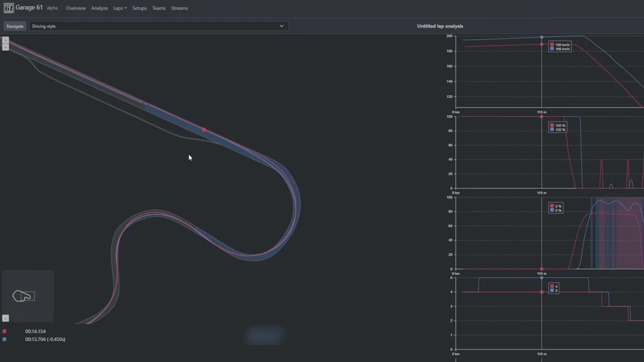644x362 pixels.
Task: Open the Analyze page
Action: click(99, 8)
